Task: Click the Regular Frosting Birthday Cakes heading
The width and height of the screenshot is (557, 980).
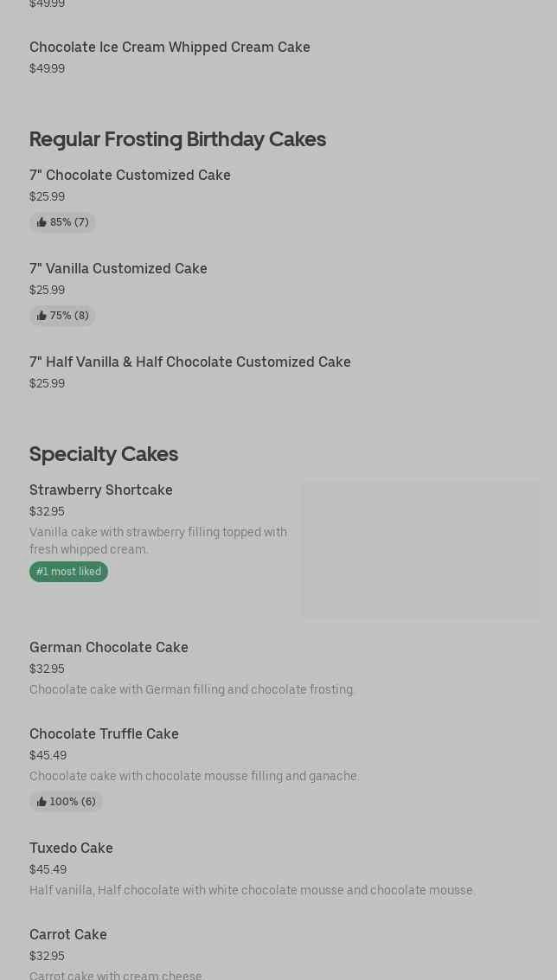Action: click(x=177, y=139)
